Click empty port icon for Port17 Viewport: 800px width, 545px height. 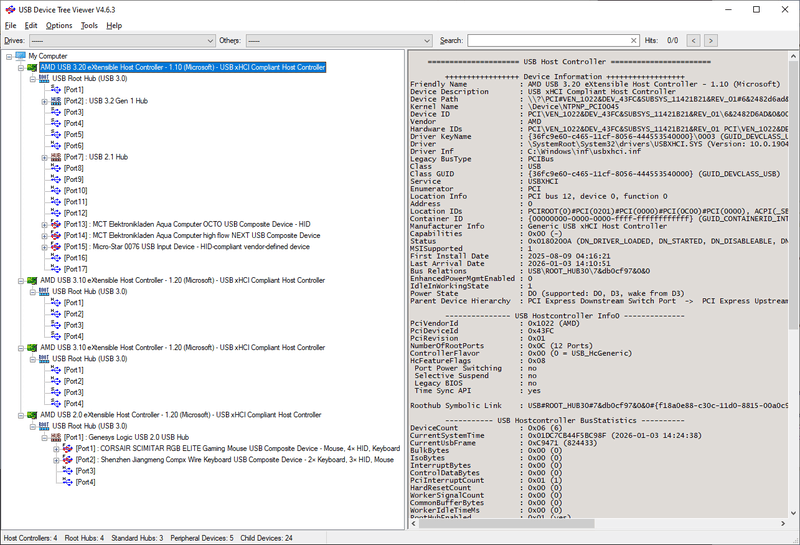coord(56,269)
